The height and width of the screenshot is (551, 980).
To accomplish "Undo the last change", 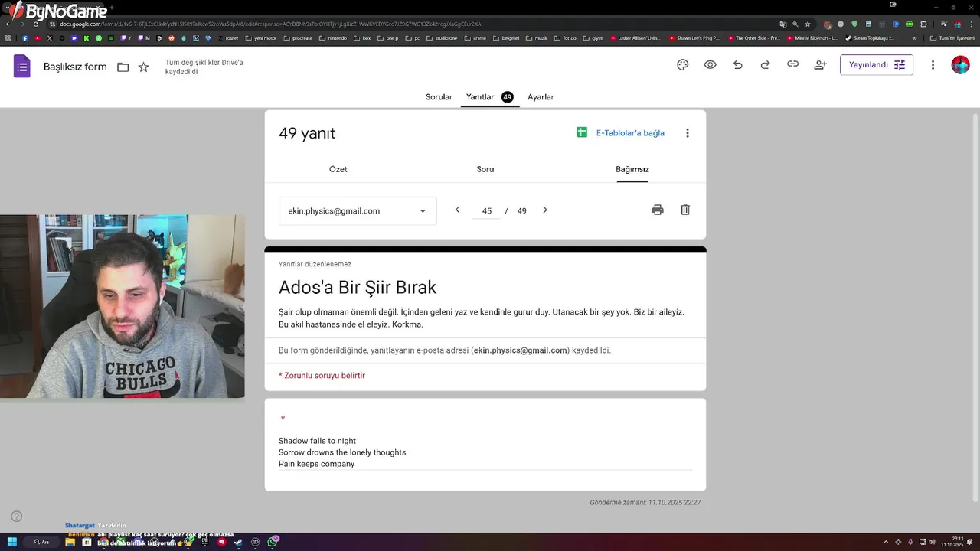I will pos(738,65).
